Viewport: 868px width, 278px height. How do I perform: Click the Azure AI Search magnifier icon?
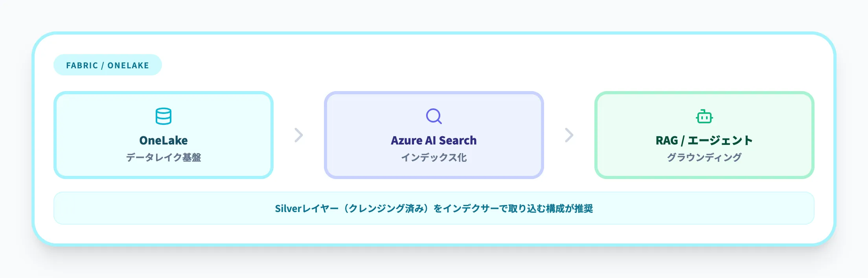tap(434, 116)
